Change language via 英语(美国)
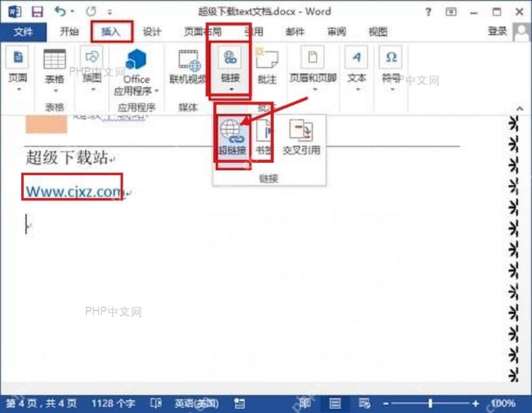This screenshot has height=413, width=532. 196,404
